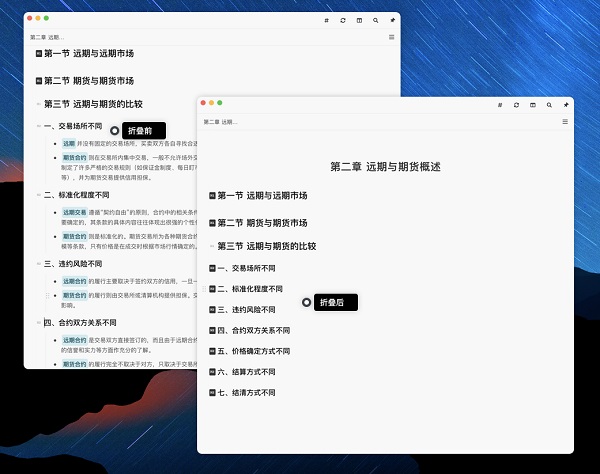Collapse 一、交易场所不同 in back window
Viewport: 600px width, 474px height.
(39, 126)
